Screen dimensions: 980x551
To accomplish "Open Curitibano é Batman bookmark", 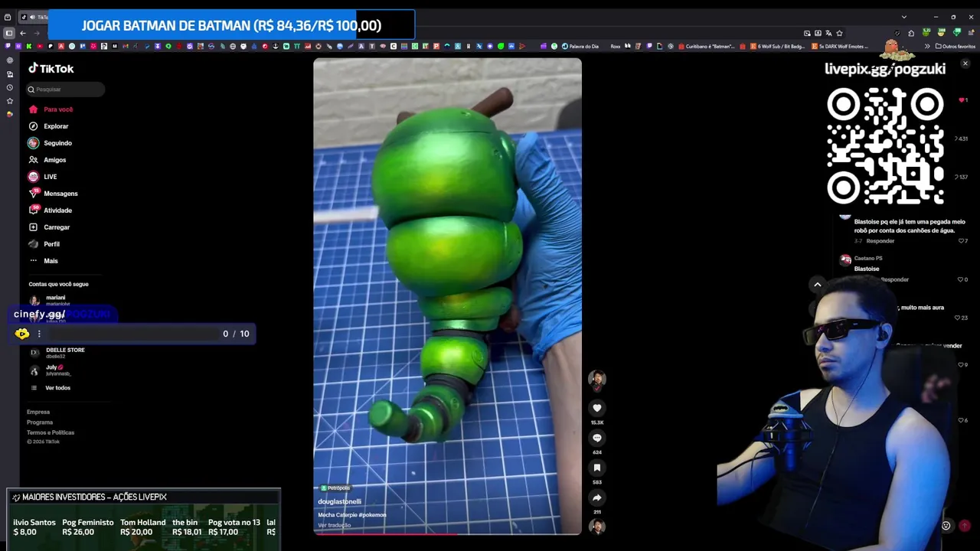I will 705,46.
